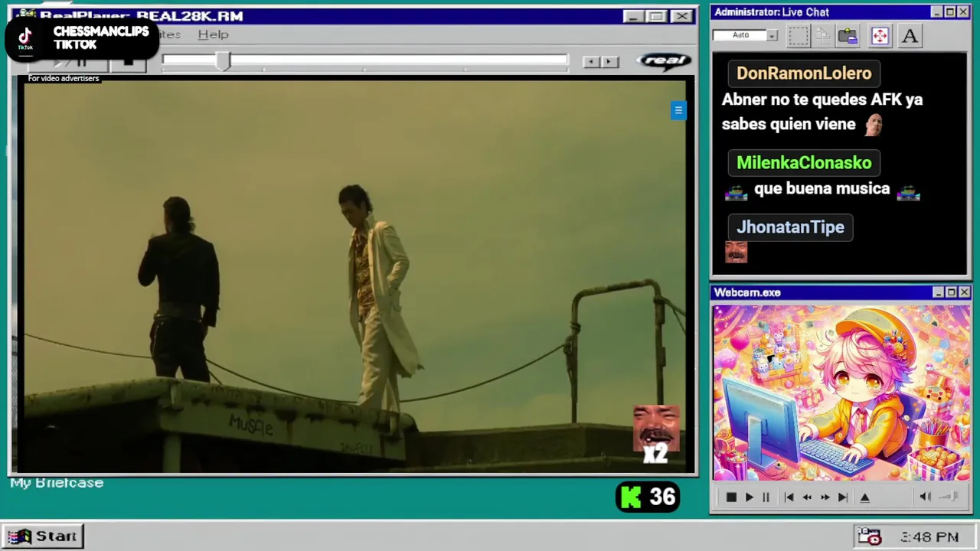Click the system tray scheduler icon

[x=869, y=536]
